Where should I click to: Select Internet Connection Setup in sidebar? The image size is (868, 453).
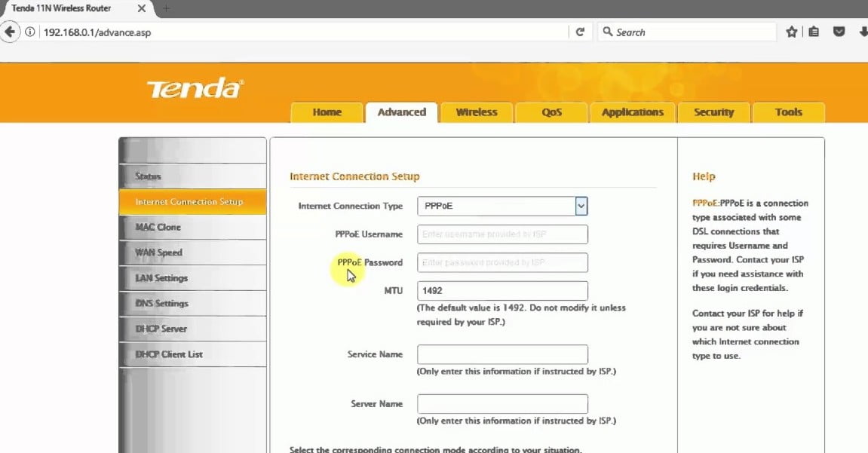(192, 202)
